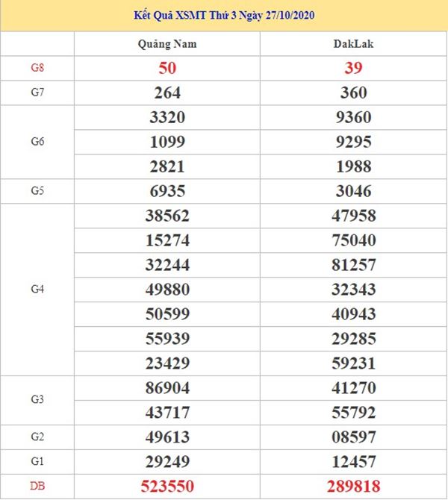Click the G5 result 6935
This screenshot has width=448, height=500.
[x=167, y=191]
